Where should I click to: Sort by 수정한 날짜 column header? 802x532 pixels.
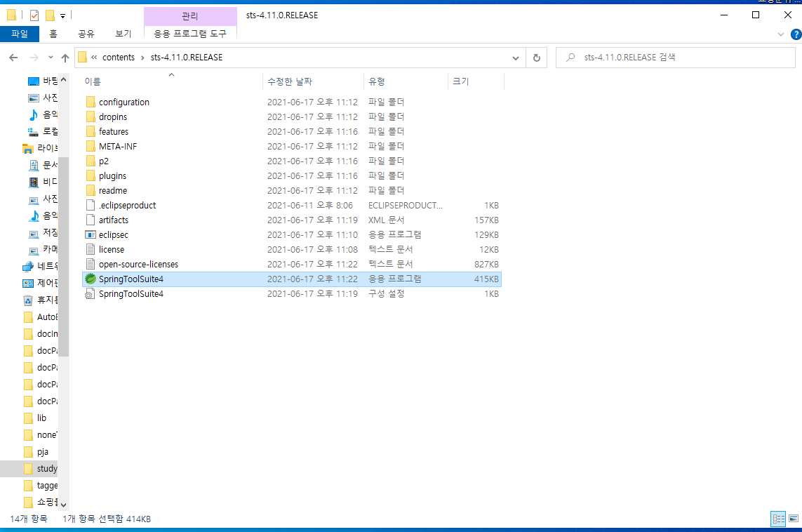pos(314,81)
